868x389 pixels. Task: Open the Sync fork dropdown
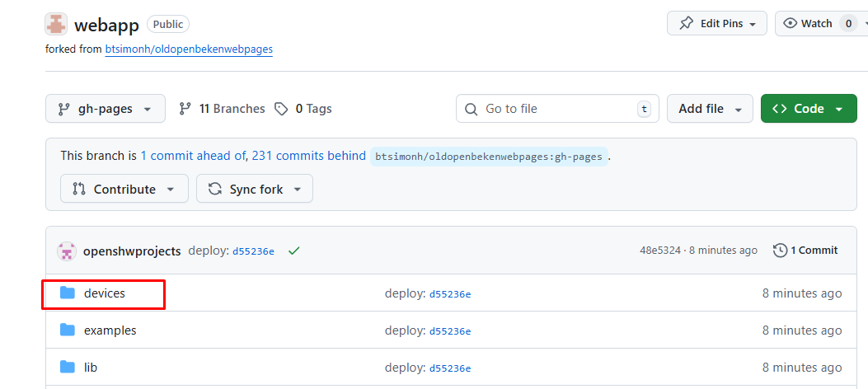(255, 189)
